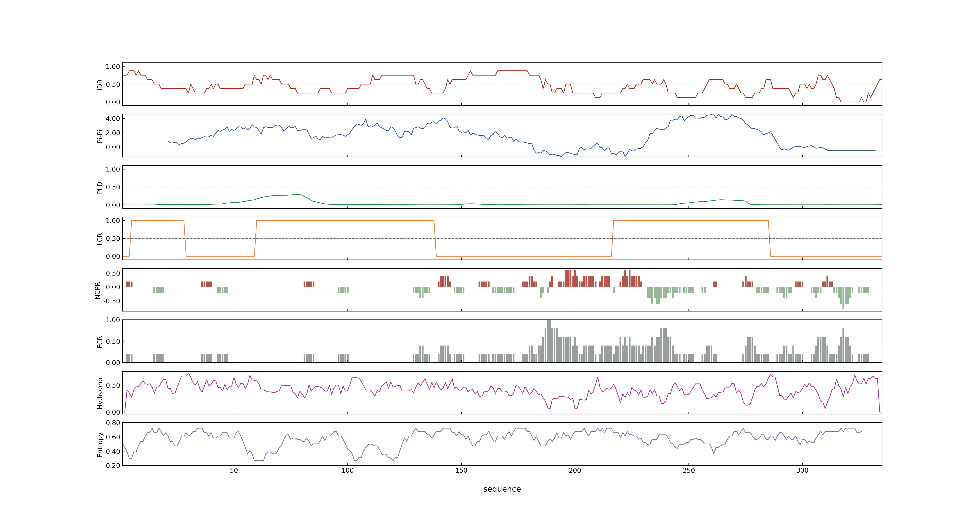Click x-axis tick label 50
Image resolution: width=980 pixels, height=523 pixels.
[x=234, y=470]
